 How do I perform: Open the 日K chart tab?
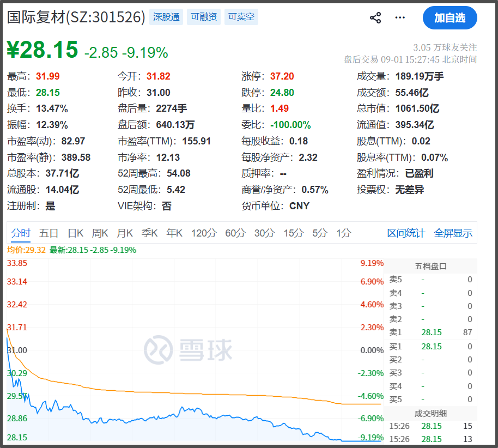tap(76, 233)
